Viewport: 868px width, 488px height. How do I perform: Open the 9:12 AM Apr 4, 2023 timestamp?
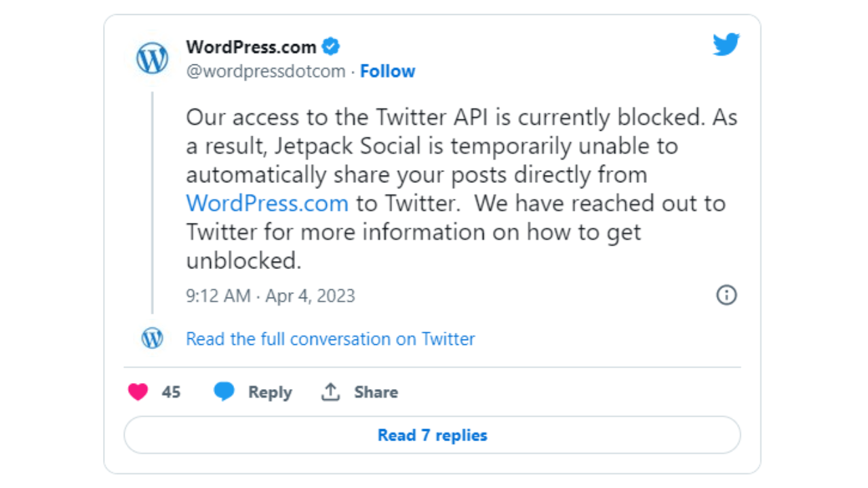(271, 296)
